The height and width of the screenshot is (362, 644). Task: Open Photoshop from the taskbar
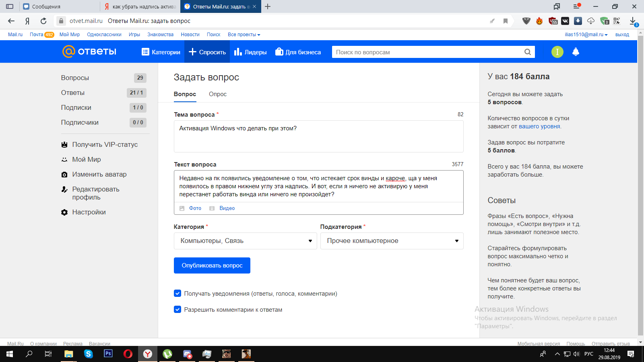(108, 354)
